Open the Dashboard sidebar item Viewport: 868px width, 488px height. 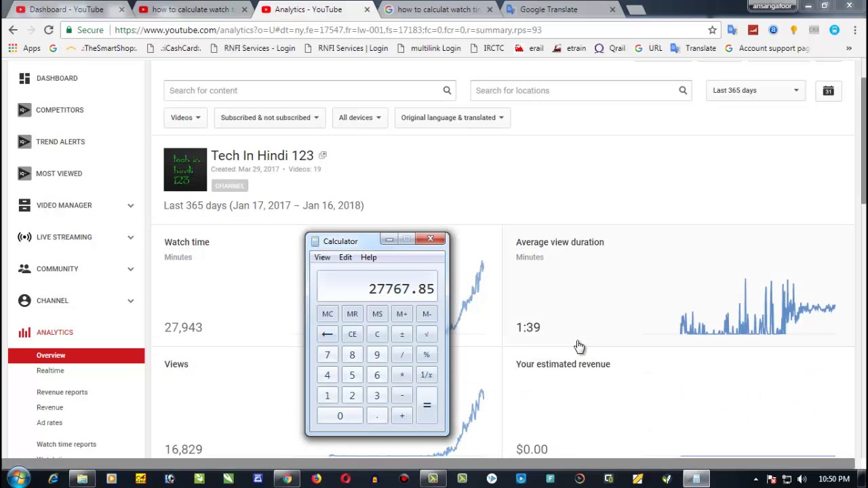[x=57, y=78]
